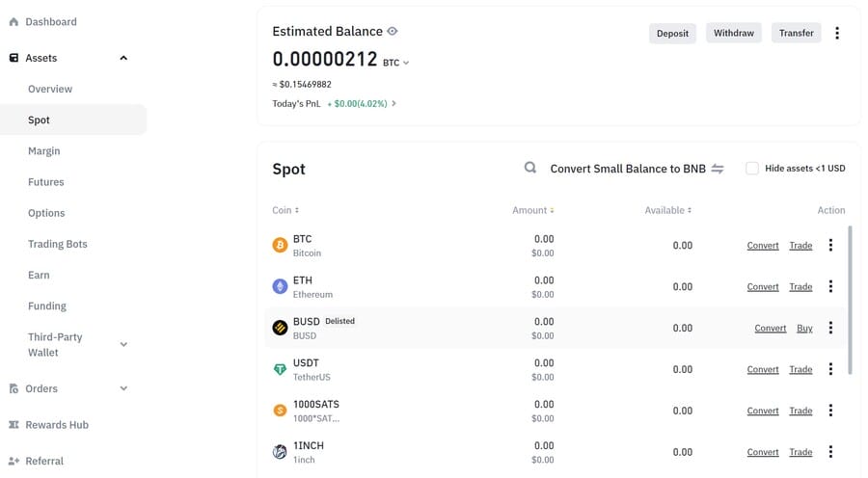868x478 pixels.
Task: Click the BUSD coin icon
Action: tap(280, 328)
